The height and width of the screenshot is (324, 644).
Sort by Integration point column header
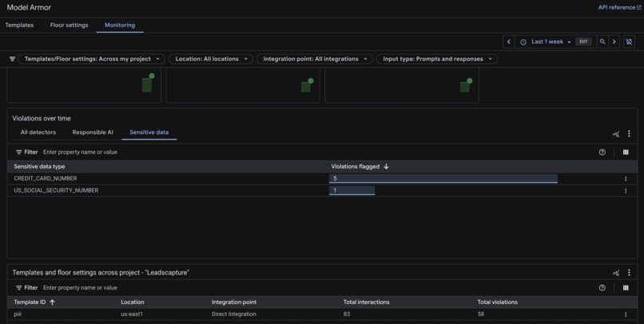[x=234, y=302]
